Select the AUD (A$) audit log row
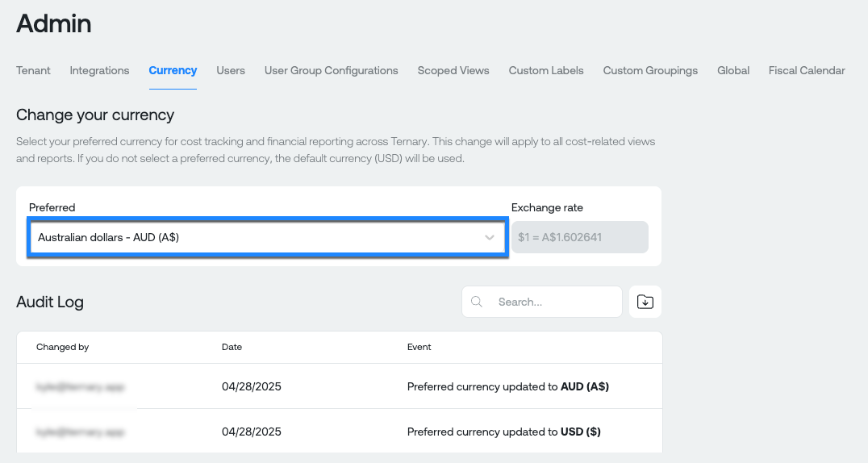This screenshot has height=463, width=868. coord(340,386)
